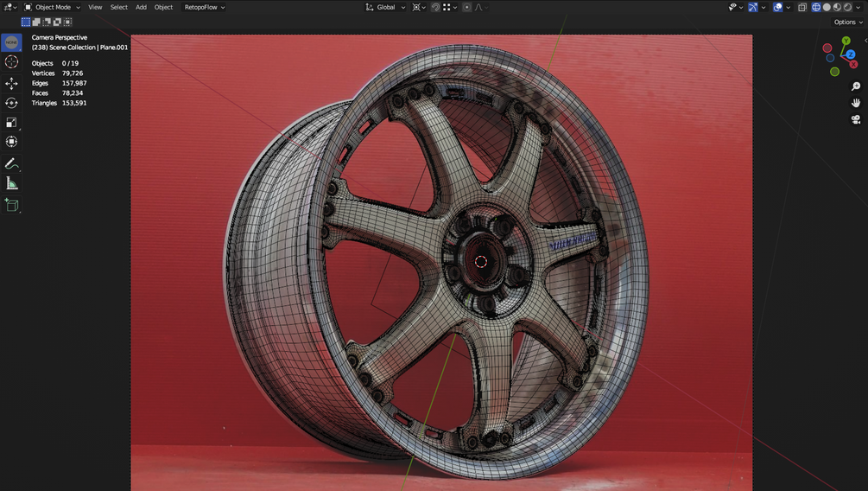Expand the Global transform orientation dropdown

(x=385, y=7)
